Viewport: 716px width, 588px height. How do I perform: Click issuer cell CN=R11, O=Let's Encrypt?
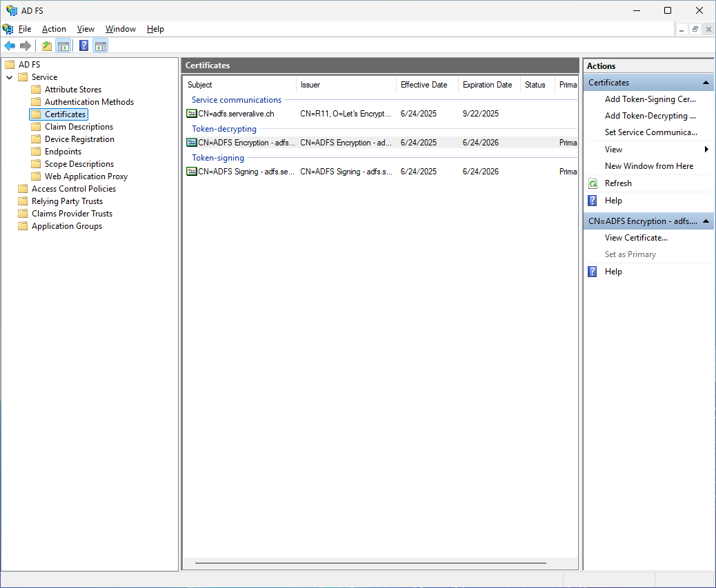coord(346,114)
